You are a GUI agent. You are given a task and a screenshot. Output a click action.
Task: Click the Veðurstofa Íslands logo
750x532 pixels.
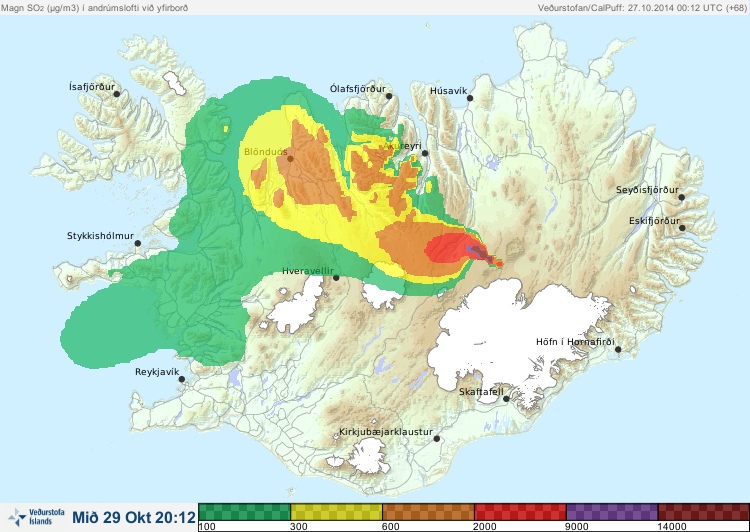(36, 517)
